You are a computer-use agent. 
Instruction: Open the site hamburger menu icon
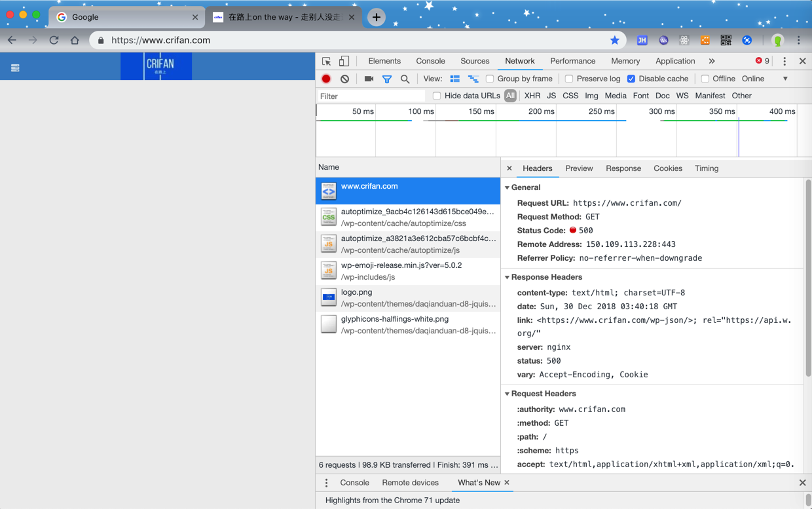pos(15,67)
